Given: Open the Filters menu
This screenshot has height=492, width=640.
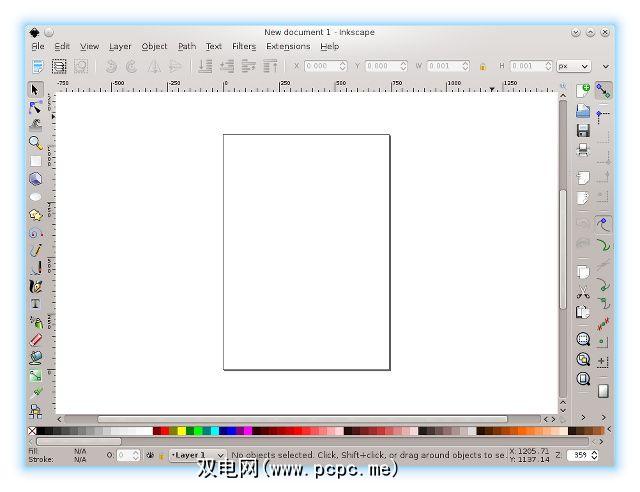Looking at the screenshot, I should (244, 46).
